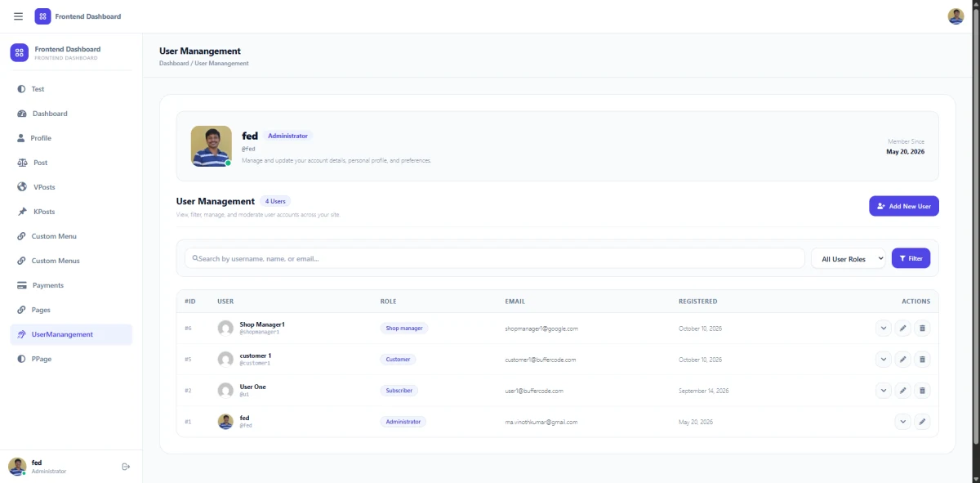Click email shopmanager1@google.com
980x483 pixels.
click(x=541, y=329)
